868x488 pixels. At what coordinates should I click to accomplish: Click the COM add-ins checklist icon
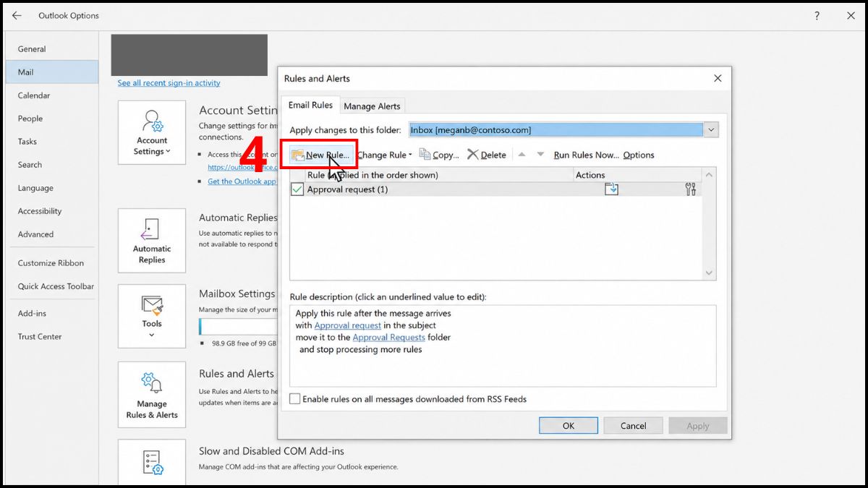pos(152,463)
